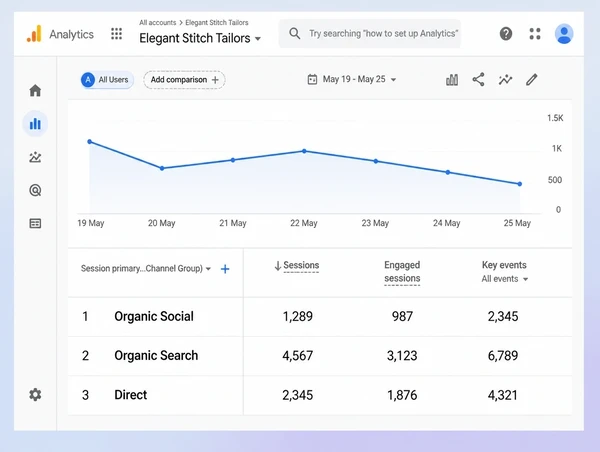Open the four-dot product switcher
Image resolution: width=600 pixels, height=452 pixels.
point(535,34)
